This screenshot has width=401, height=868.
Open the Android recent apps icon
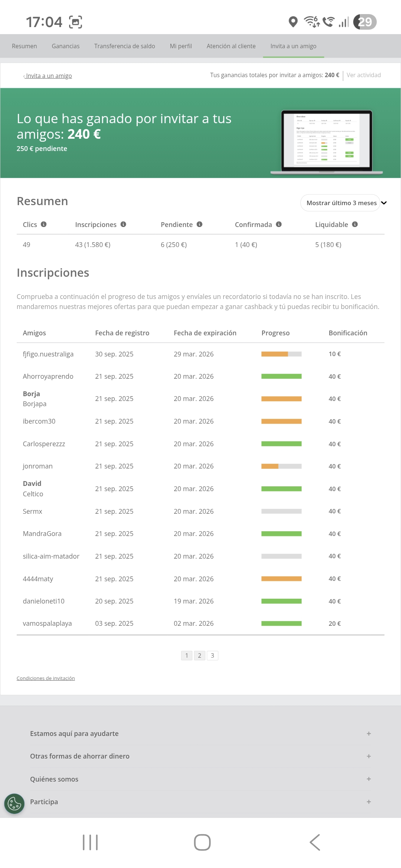[x=90, y=842]
